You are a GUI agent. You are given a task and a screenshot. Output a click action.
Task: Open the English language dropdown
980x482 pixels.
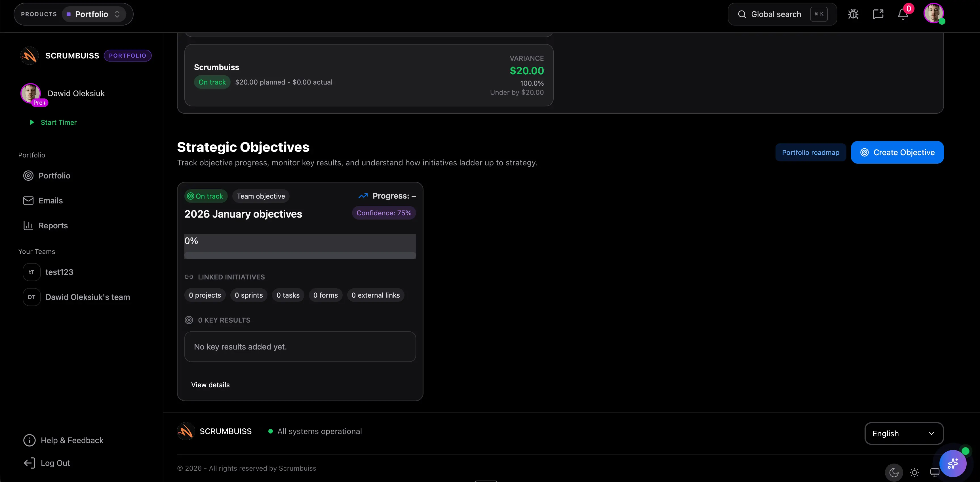[904, 433]
